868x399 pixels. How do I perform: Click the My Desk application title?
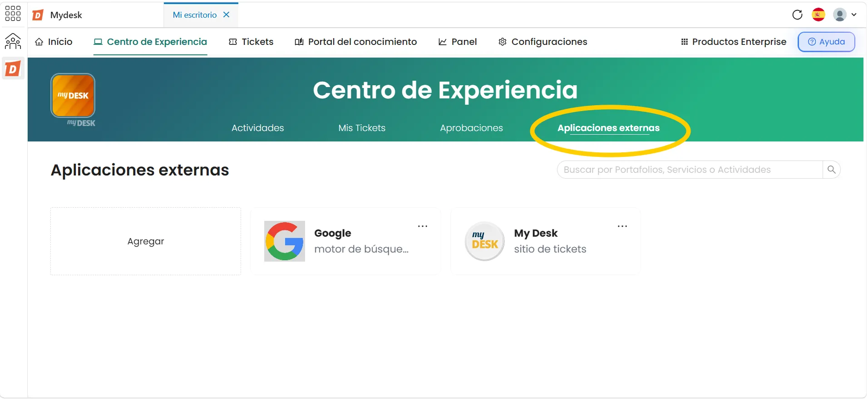(x=536, y=233)
